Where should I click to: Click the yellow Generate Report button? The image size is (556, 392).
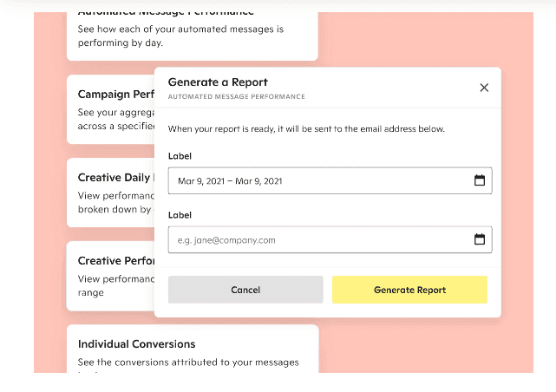[x=409, y=290]
